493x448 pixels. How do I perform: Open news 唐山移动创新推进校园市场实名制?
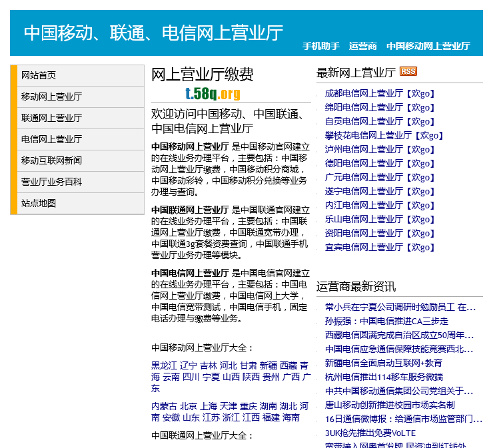coord(390,405)
